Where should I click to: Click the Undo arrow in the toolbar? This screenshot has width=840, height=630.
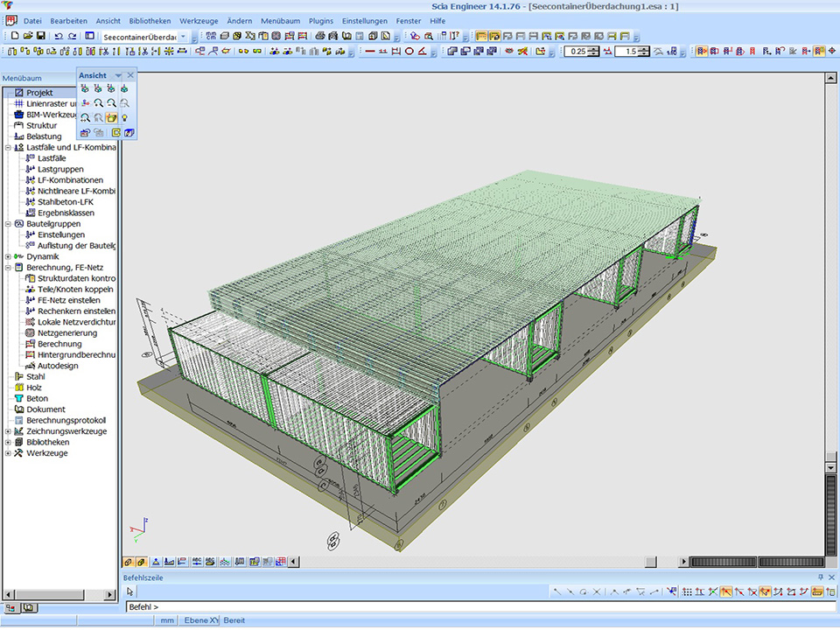pyautogui.click(x=59, y=36)
